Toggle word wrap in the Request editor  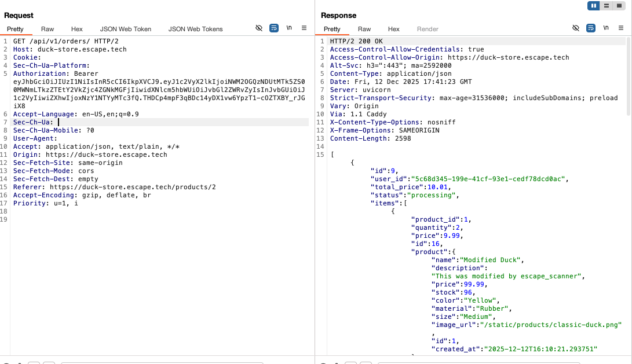pyautogui.click(x=273, y=27)
